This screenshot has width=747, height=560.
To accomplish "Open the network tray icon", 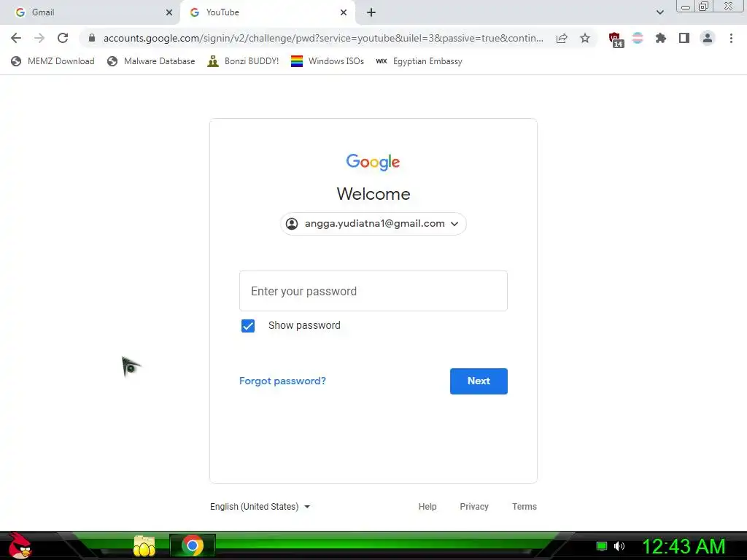I will (x=602, y=546).
